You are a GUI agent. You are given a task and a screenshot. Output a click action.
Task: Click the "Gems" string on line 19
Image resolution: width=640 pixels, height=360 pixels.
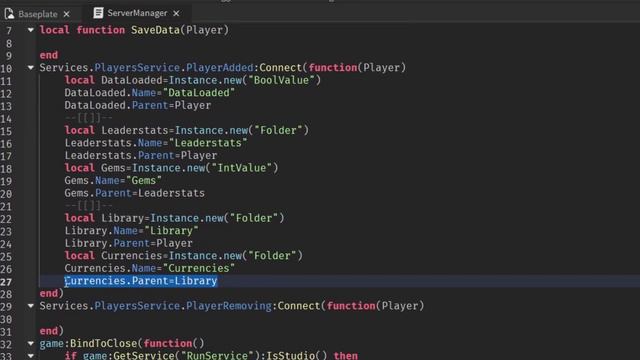click(x=144, y=180)
